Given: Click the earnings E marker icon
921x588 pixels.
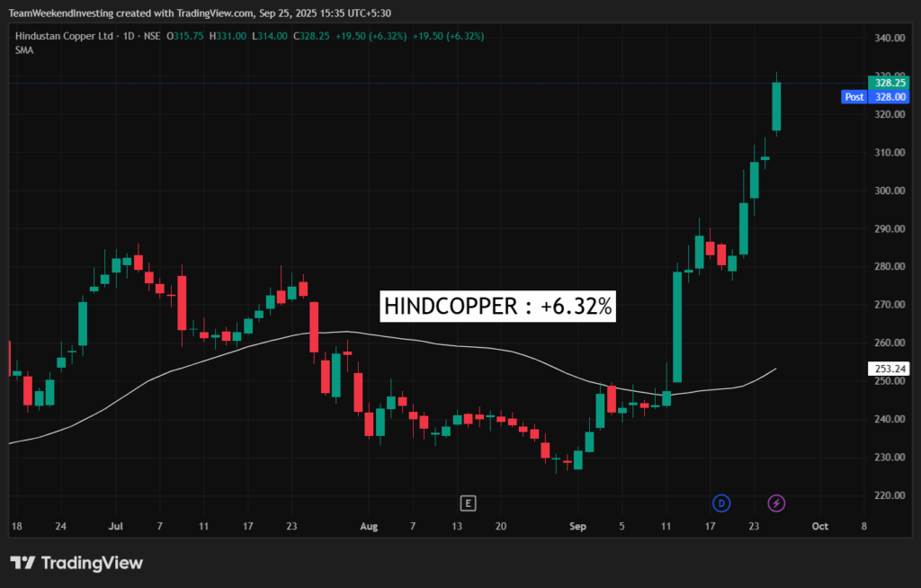Looking at the screenshot, I should pos(468,503).
